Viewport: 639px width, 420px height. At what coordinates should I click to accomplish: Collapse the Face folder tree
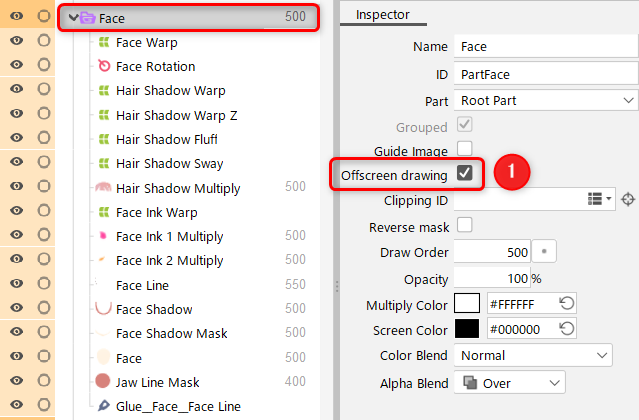(72, 18)
